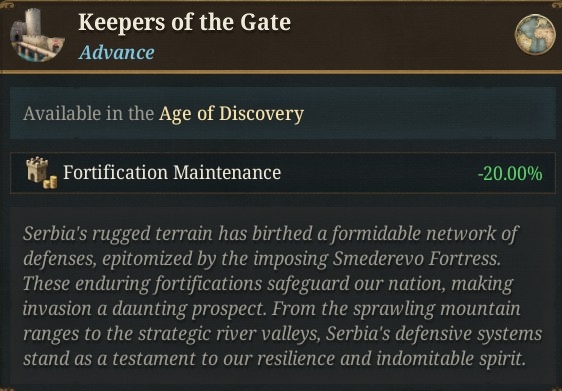Click the bottom-left corner ornament
Image resolution: width=562 pixels, height=391 pixels.
tap(6, 388)
